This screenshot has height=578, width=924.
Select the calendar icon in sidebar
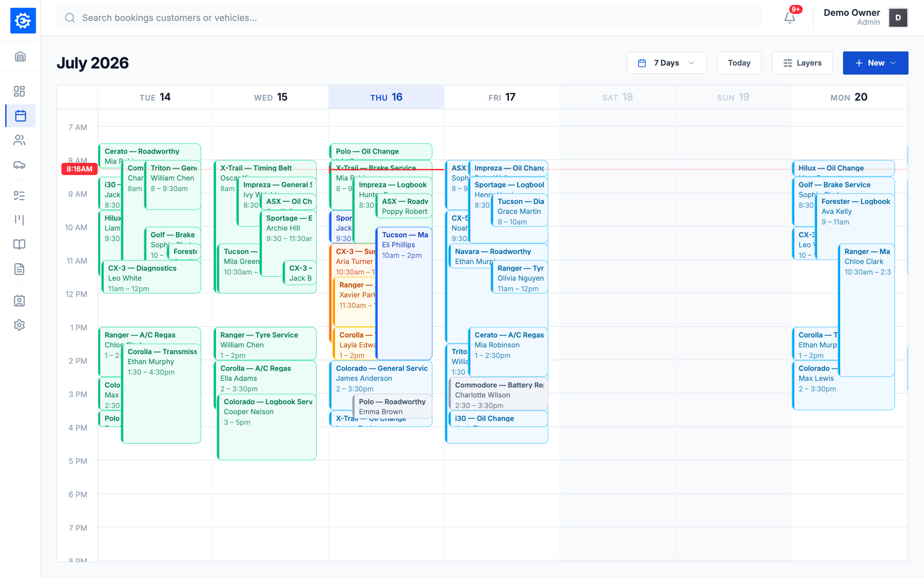[x=21, y=116]
